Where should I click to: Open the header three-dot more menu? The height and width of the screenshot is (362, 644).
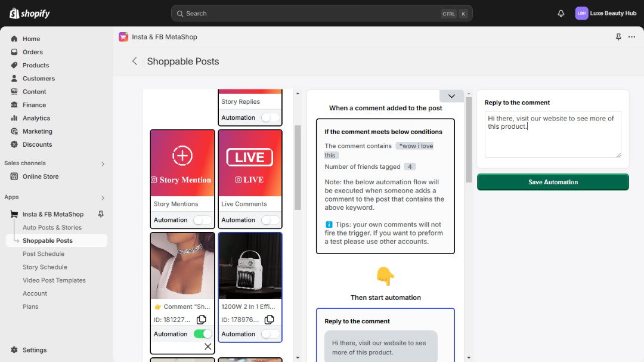631,37
